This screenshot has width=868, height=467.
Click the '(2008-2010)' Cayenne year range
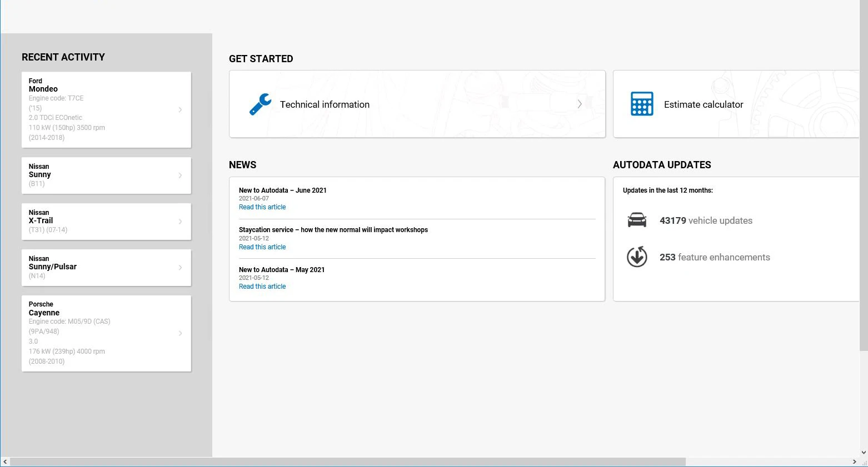(47, 361)
